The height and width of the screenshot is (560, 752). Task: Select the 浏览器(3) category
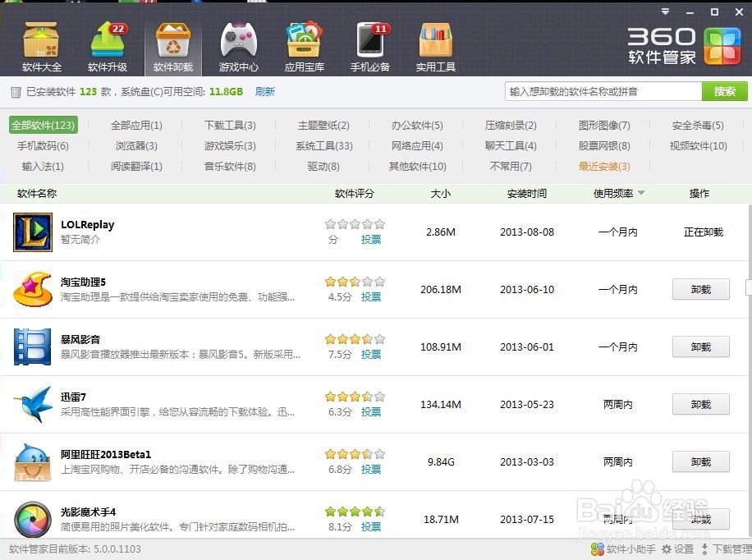pyautogui.click(x=136, y=146)
